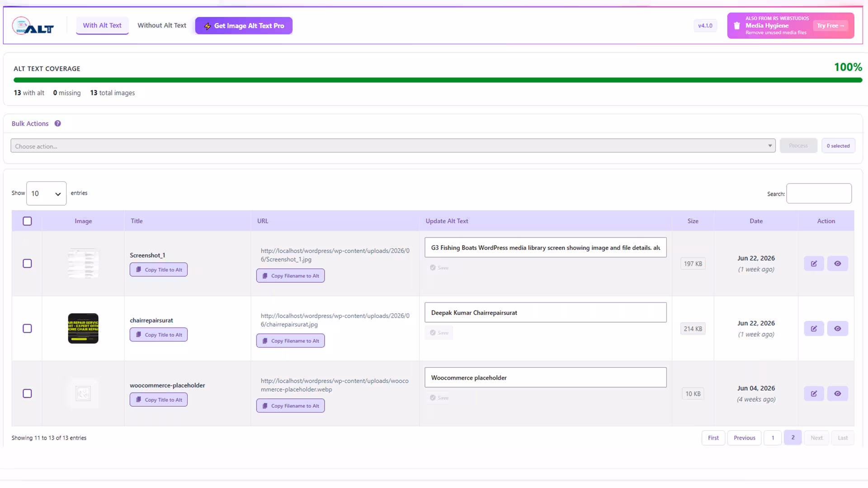Sort table by Size column
868x488 pixels.
tap(693, 221)
